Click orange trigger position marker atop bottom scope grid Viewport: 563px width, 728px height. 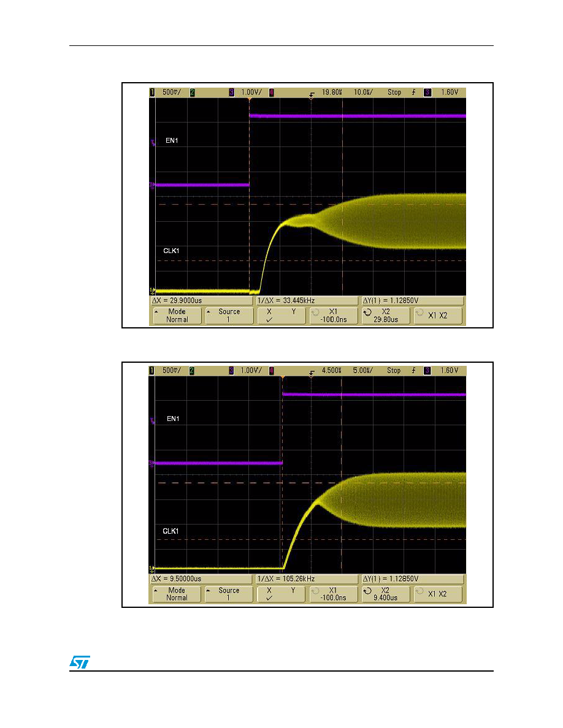[283, 377]
